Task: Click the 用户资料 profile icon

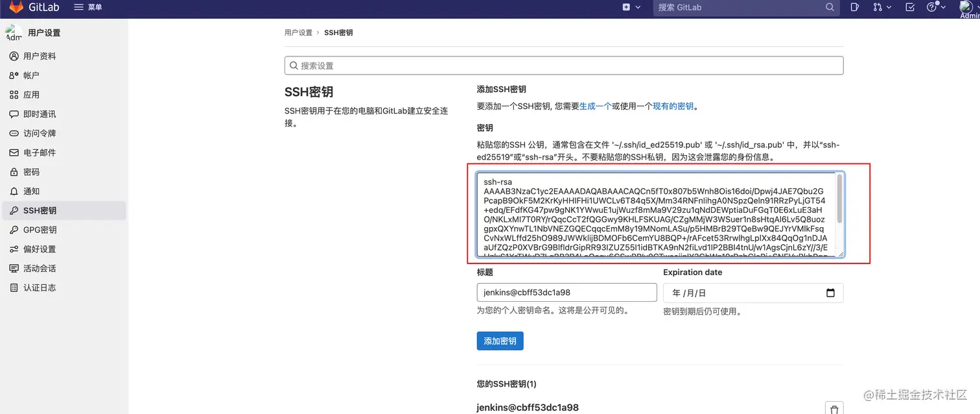Action: (x=14, y=56)
